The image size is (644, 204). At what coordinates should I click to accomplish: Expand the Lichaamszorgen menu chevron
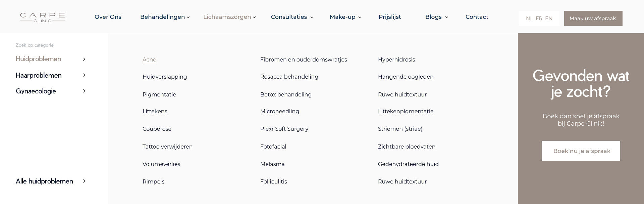tap(254, 17)
